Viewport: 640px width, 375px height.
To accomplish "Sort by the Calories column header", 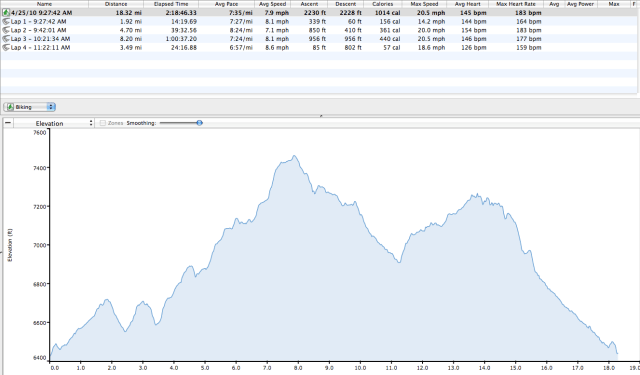I will 382,4.
